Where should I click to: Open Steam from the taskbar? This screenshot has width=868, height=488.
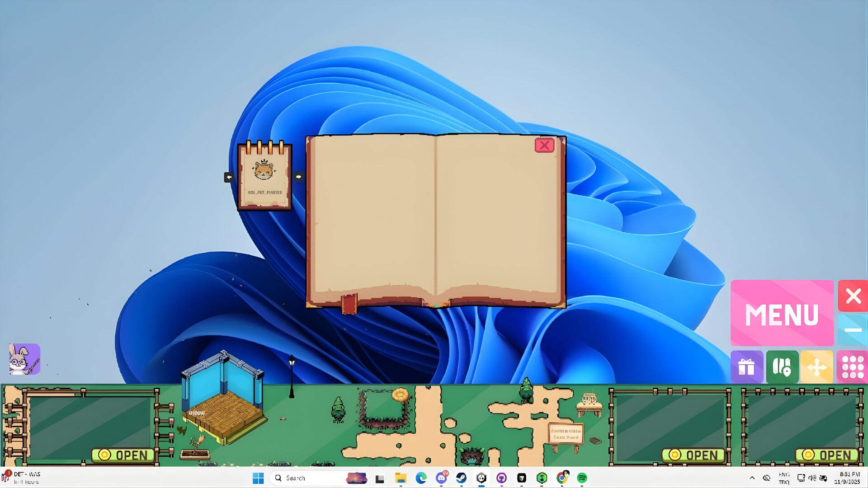pos(462,477)
